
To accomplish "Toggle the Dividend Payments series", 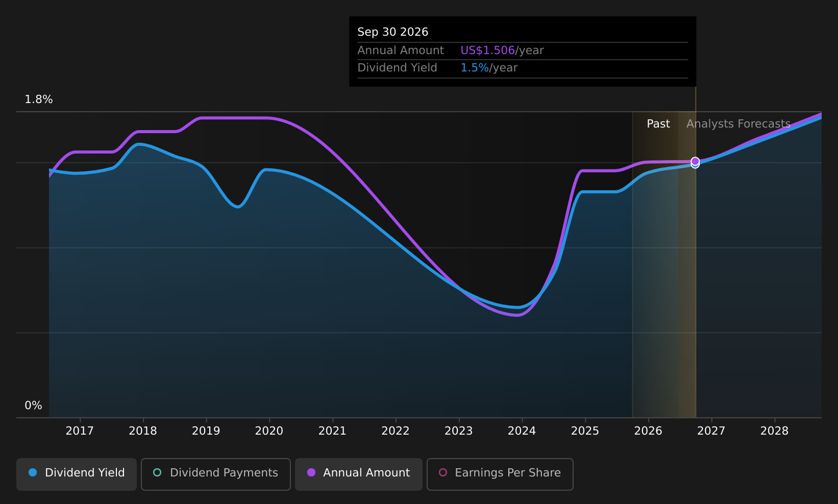I will (216, 474).
